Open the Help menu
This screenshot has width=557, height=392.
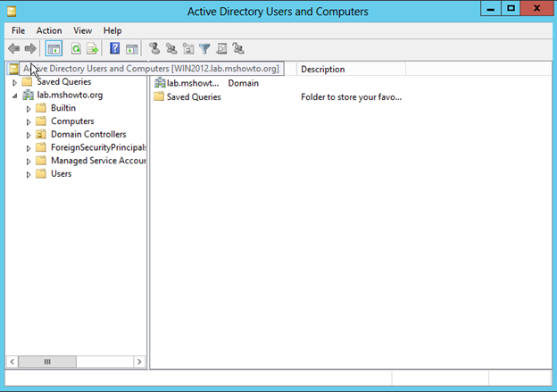[112, 30]
